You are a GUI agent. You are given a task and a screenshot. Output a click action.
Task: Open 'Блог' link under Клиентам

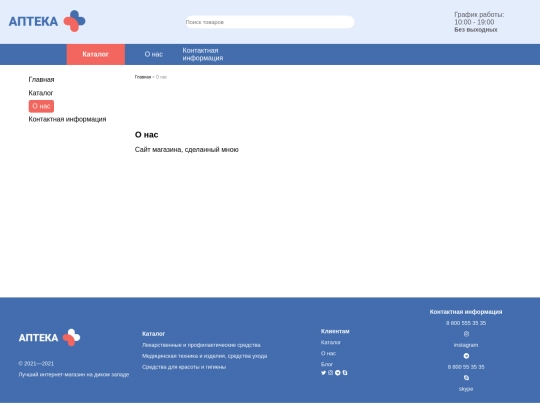click(x=327, y=364)
